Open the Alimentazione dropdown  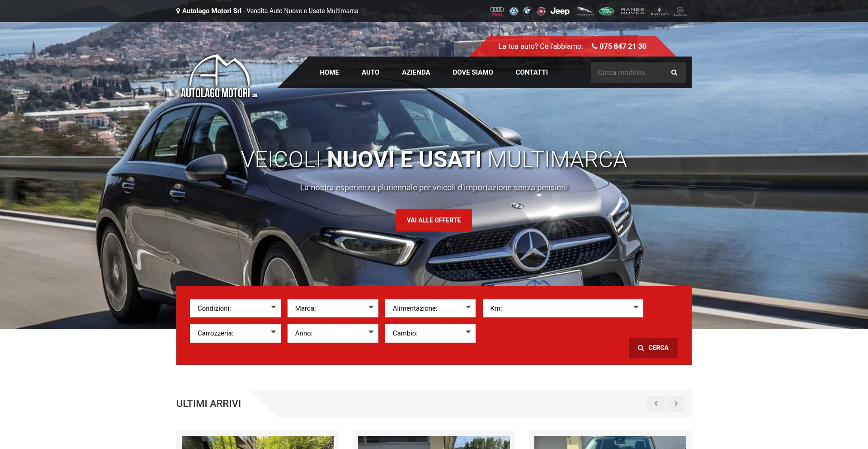click(430, 308)
